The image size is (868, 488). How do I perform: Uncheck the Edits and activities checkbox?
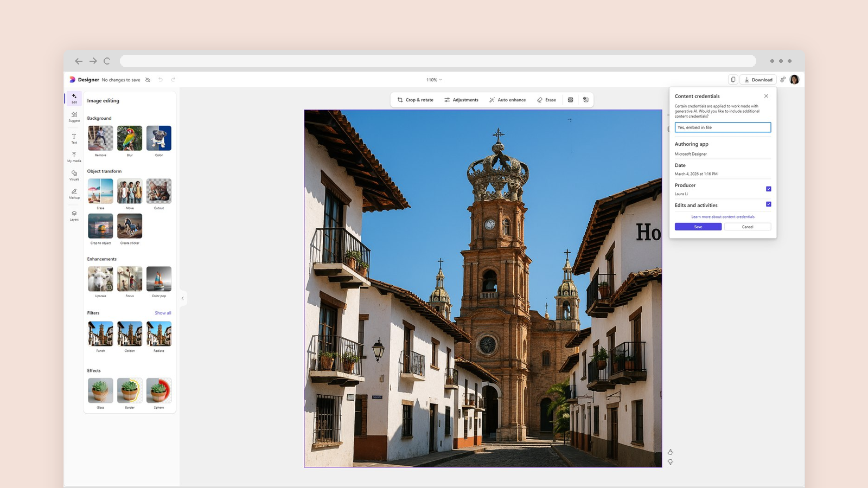769,204
